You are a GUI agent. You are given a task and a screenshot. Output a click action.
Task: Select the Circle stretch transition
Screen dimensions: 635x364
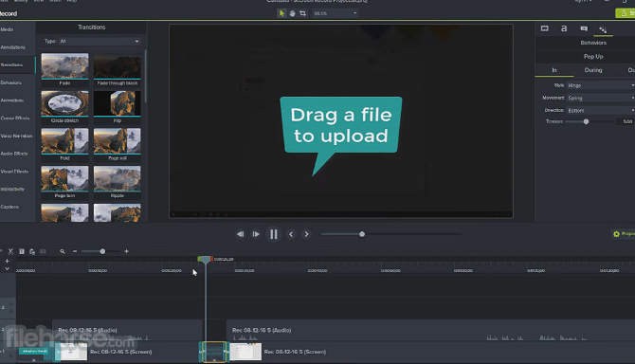(x=64, y=103)
